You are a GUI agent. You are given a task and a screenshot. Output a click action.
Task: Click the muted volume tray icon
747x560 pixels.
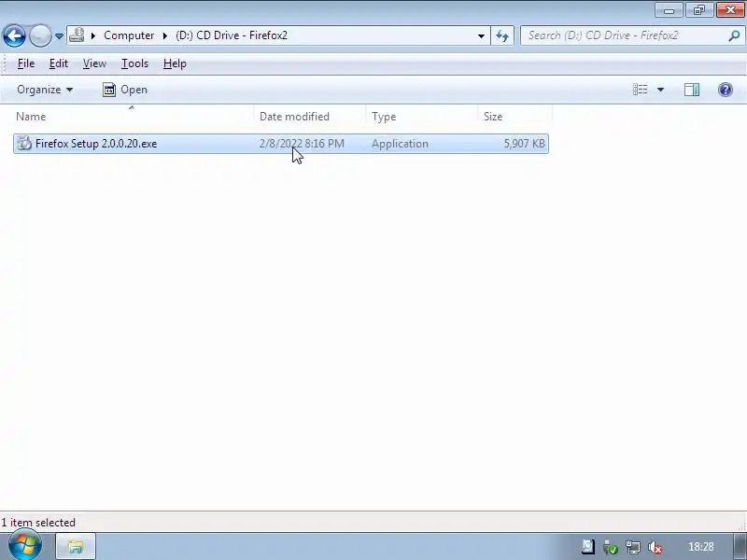click(x=655, y=548)
